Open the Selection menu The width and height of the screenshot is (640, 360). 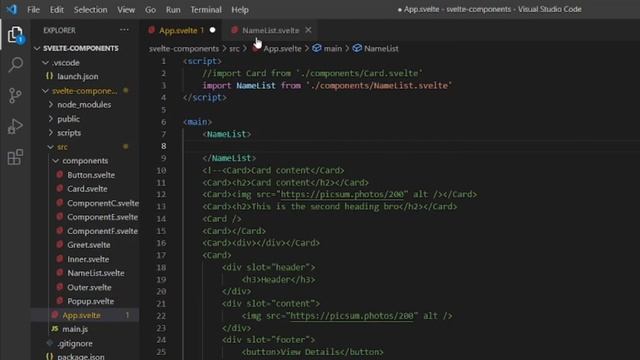pyautogui.click(x=90, y=9)
